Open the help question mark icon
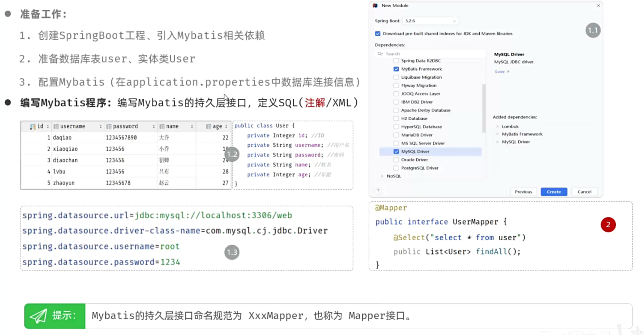Viewport: 644px width, 335px height. (x=378, y=191)
